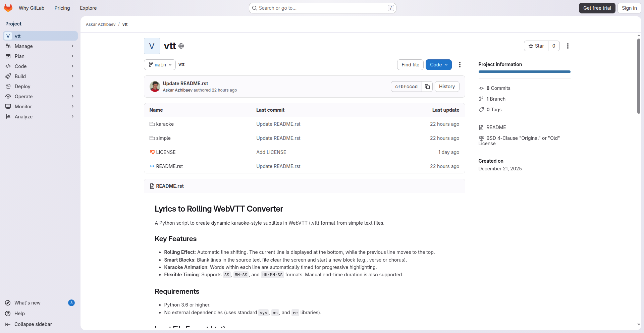Click the karaoke folder icon

click(x=152, y=124)
